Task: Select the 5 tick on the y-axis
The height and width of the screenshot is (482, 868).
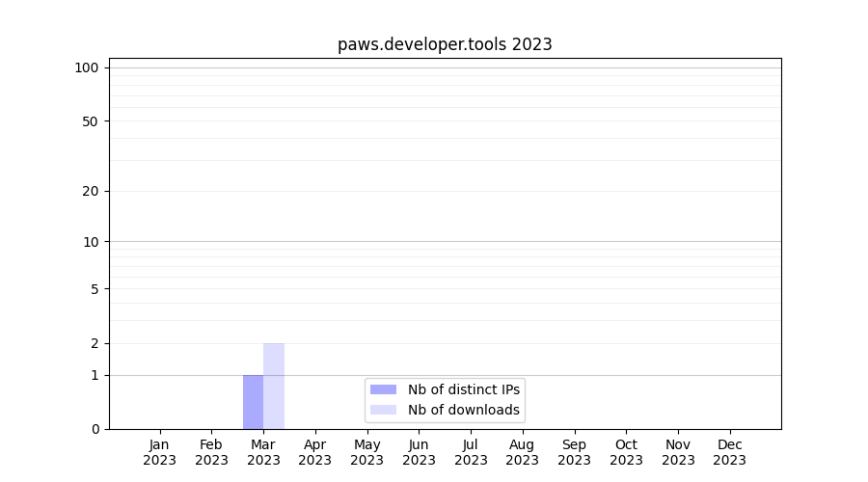Action: click(94, 289)
